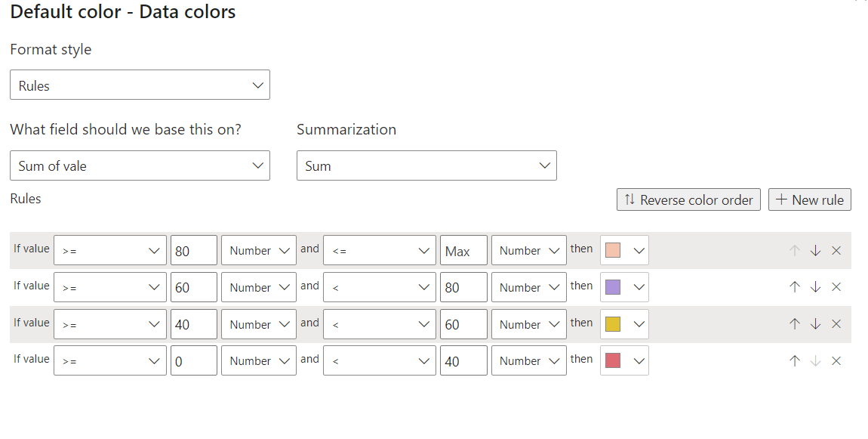Click the 40 lower bound input field
Screen dimensions: 868x439
pos(194,324)
